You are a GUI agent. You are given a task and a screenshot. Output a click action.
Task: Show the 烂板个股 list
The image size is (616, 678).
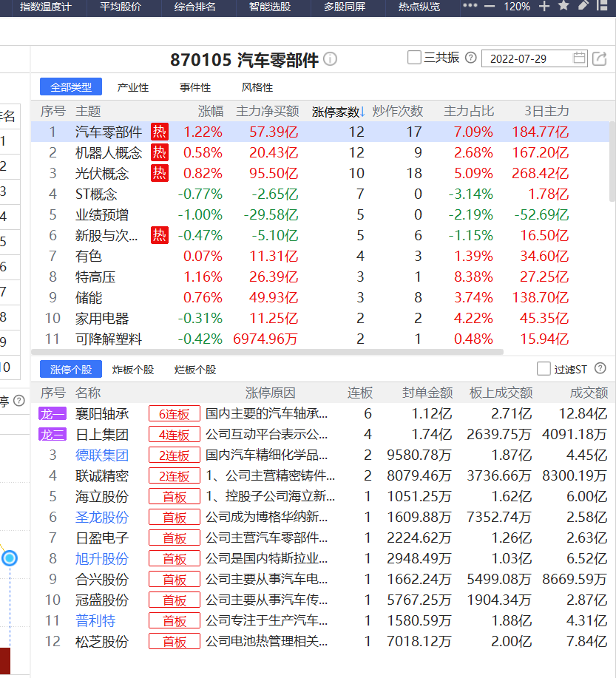tap(195, 370)
